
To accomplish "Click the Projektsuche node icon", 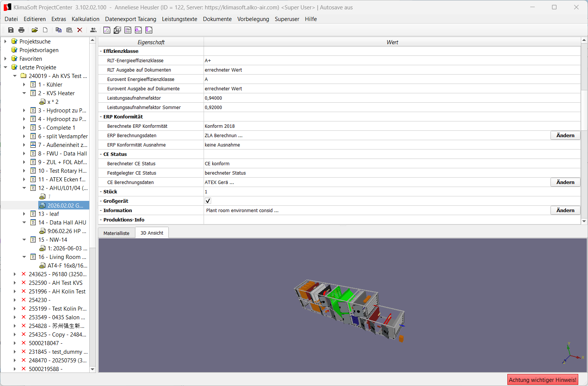I will [x=14, y=41].
